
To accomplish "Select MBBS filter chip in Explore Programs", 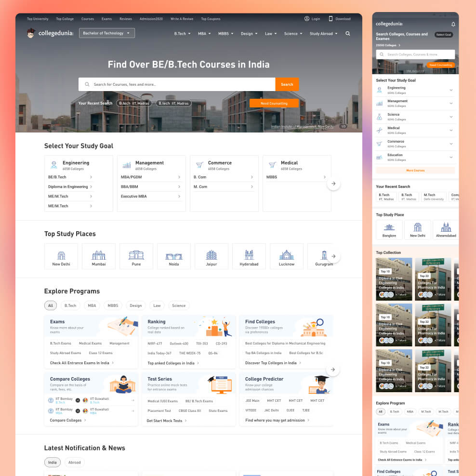I will pos(113,305).
